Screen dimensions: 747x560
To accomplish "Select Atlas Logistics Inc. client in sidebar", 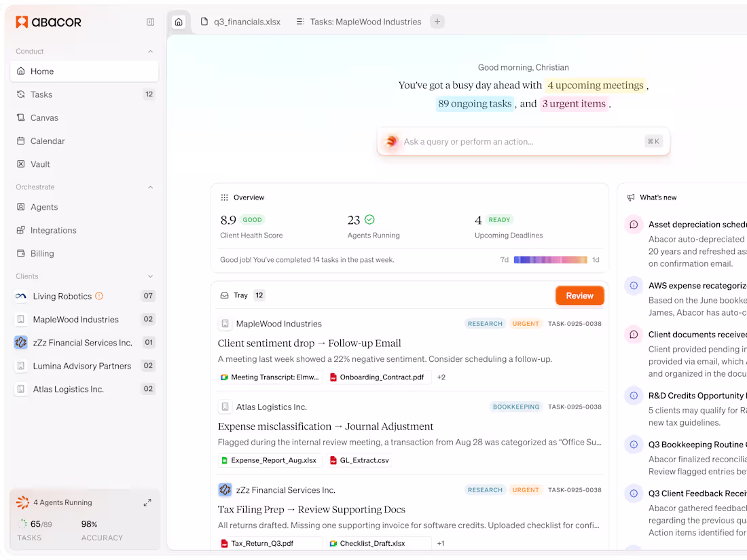I will point(84,390).
